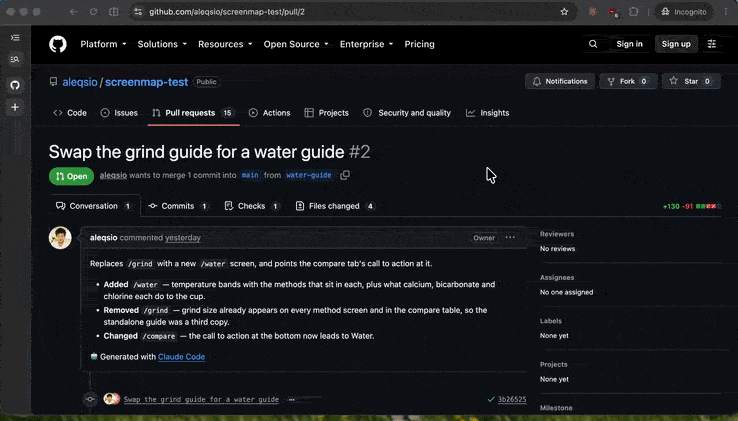The image size is (738, 421).
Task: Select the Commits tab
Action: pos(178,206)
